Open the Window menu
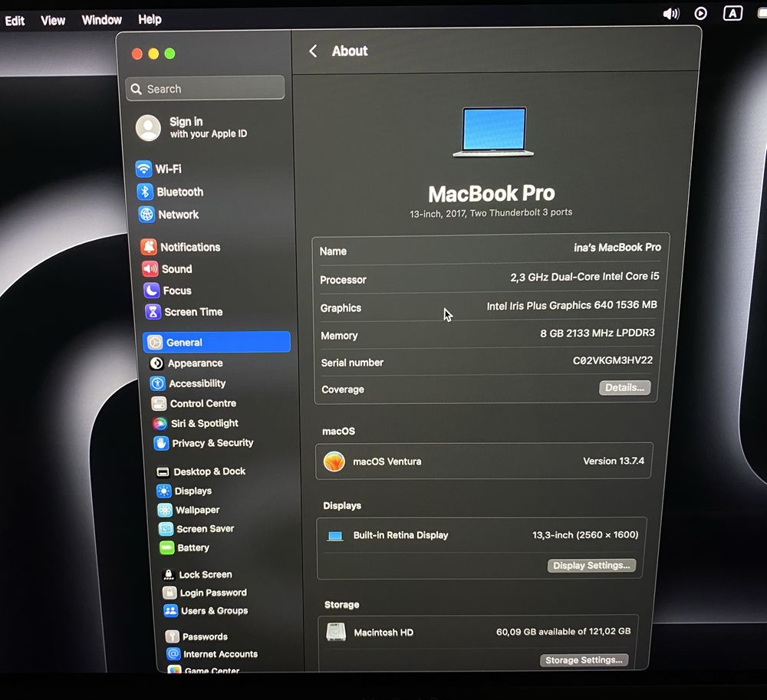This screenshot has height=700, width=767. click(x=102, y=20)
